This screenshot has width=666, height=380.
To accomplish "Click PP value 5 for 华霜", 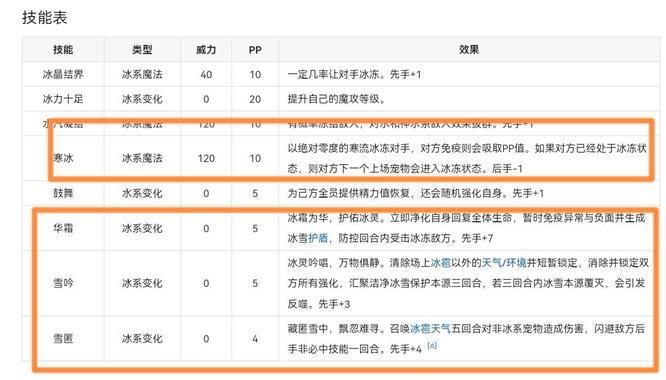I will coord(255,228).
